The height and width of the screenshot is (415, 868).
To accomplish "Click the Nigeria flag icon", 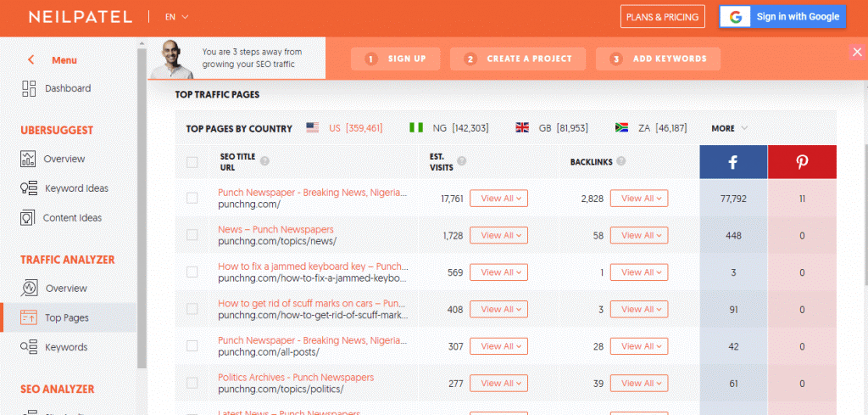I will pos(415,128).
